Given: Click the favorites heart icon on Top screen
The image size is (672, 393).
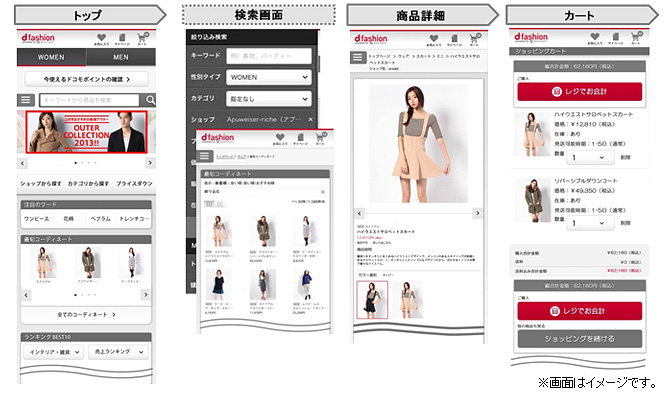Looking at the screenshot, I should [101, 39].
